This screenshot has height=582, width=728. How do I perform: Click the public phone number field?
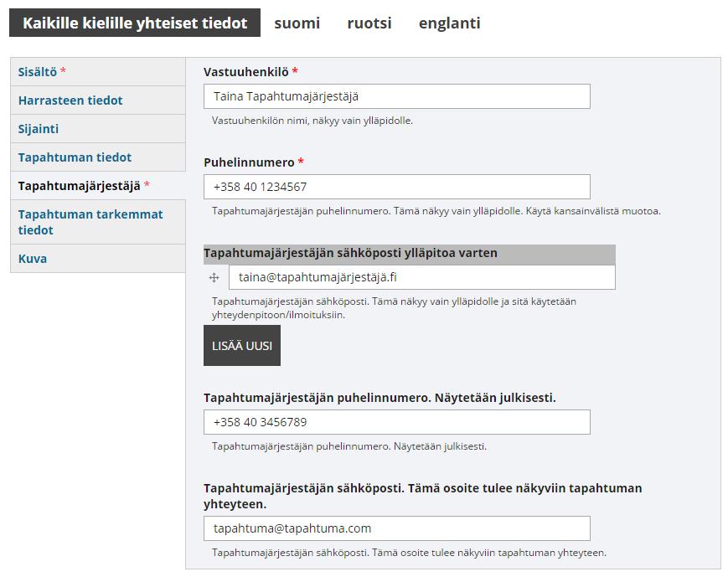(397, 422)
